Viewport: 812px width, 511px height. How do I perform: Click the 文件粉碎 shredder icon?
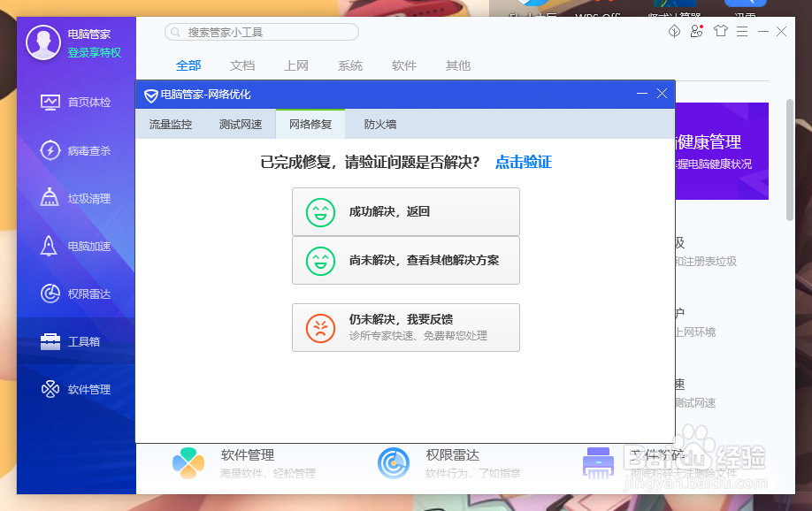pos(598,463)
